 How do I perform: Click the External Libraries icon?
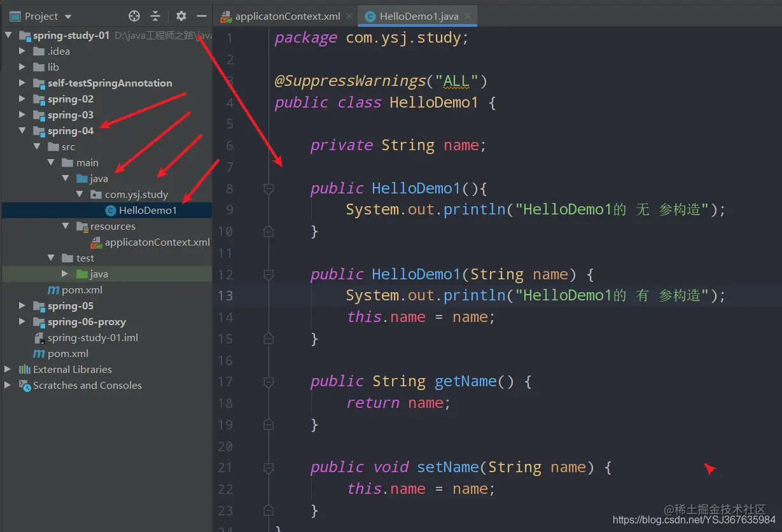point(25,369)
